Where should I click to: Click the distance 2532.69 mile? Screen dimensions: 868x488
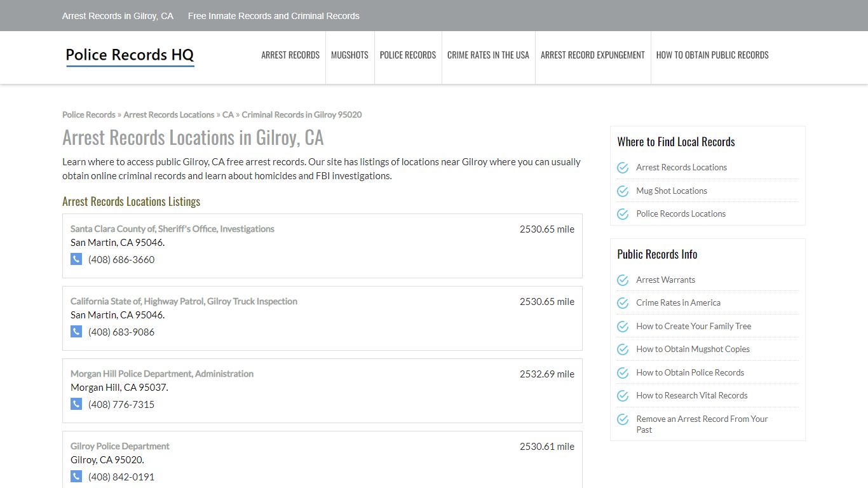point(547,374)
